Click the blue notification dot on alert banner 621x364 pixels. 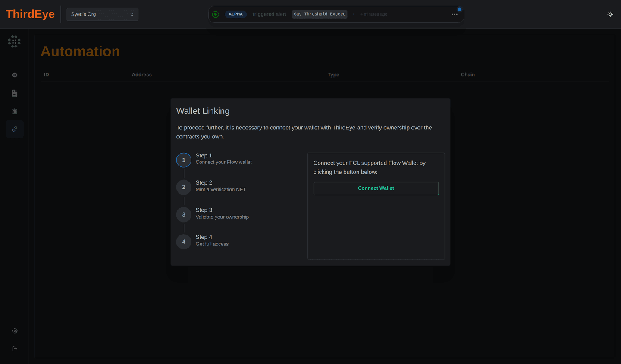click(460, 9)
